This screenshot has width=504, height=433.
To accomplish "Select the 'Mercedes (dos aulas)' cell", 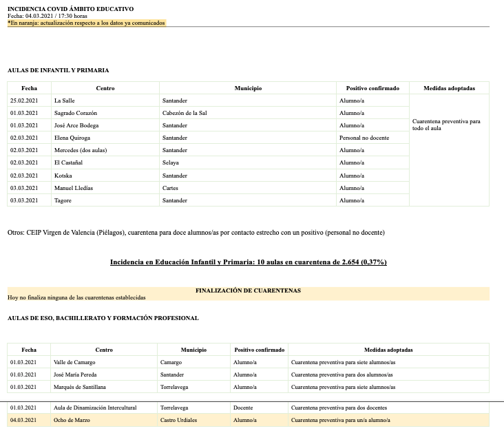I will (81, 150).
